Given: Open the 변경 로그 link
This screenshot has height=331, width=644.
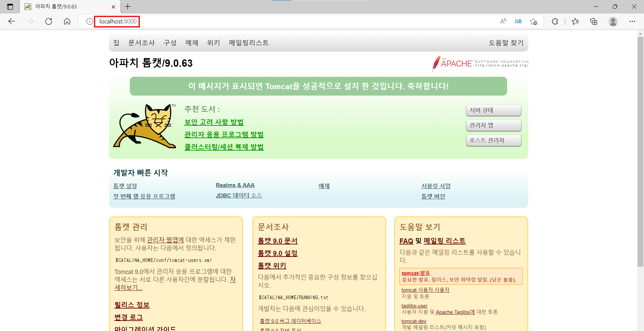Looking at the screenshot, I should point(128,317).
